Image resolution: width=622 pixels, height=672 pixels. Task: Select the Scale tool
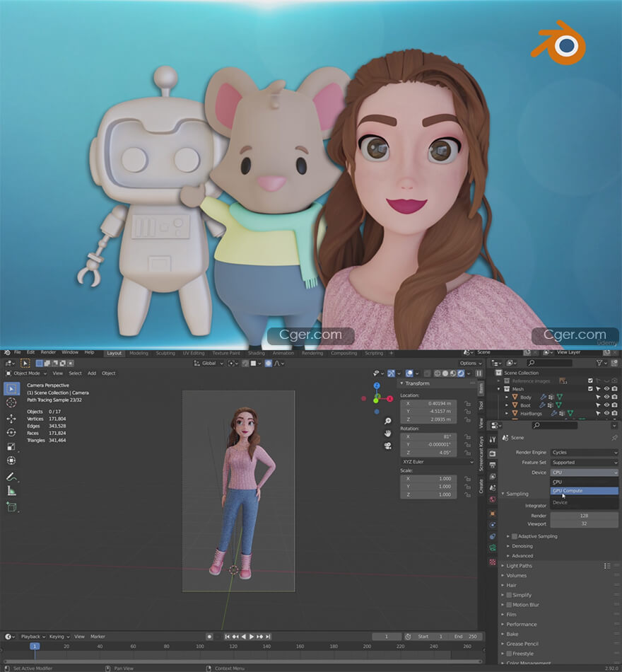pos(11,446)
